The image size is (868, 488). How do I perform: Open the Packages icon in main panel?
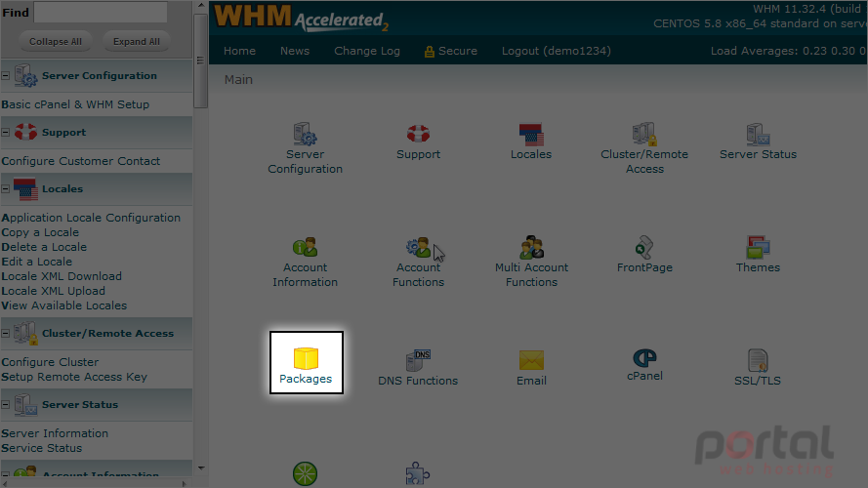[306, 359]
